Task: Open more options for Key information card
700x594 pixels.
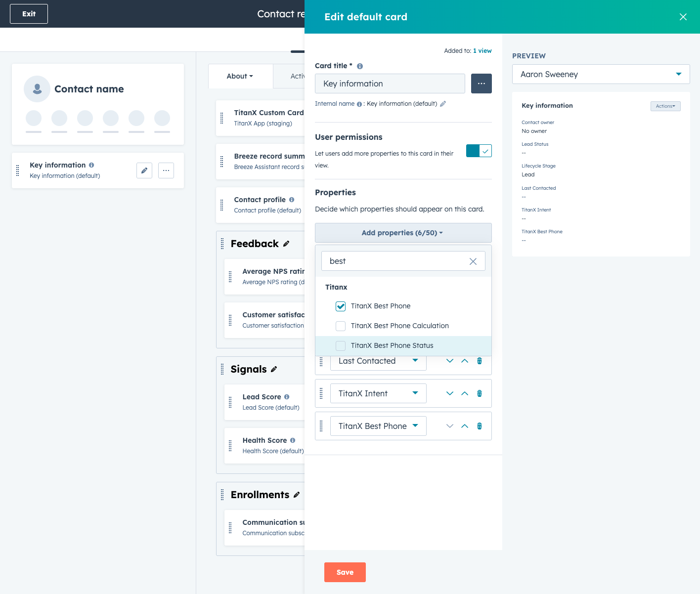Action: coord(166,170)
